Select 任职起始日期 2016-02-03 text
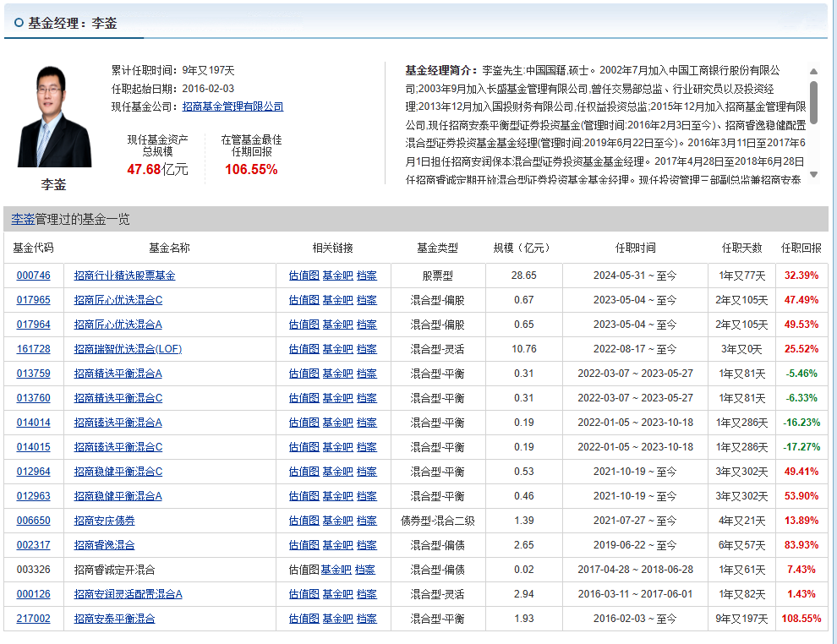The height and width of the screenshot is (644, 837). tap(173, 89)
